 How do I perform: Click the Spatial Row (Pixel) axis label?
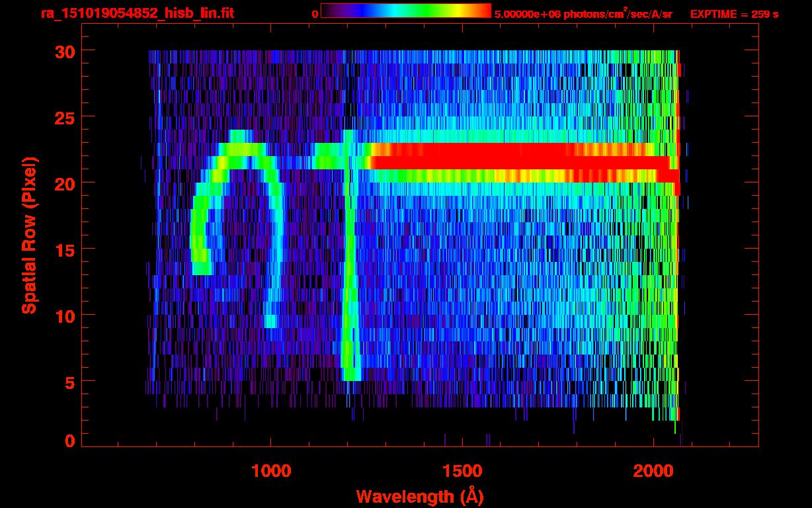coord(29,235)
